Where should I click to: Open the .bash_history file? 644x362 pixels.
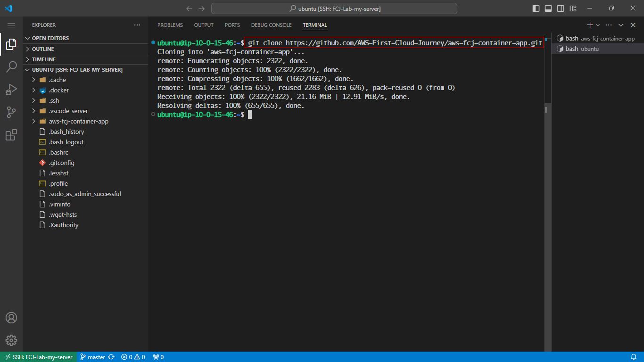85,132
